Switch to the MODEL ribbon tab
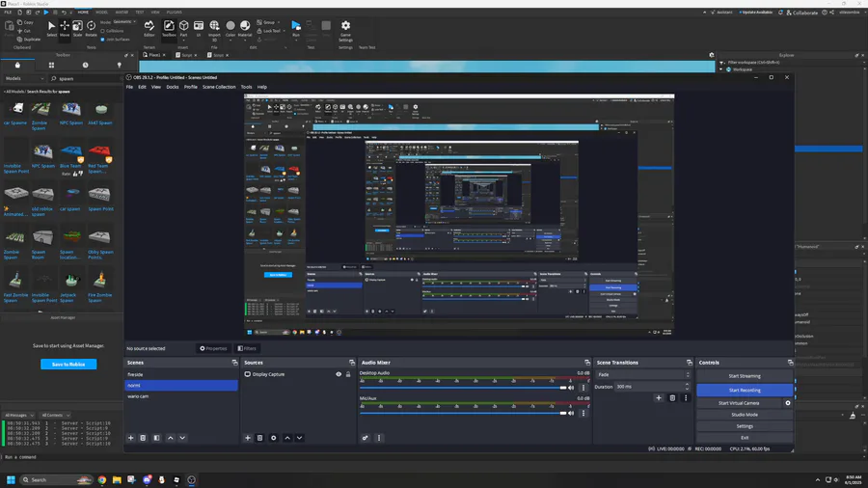The image size is (868, 488). coord(102,13)
